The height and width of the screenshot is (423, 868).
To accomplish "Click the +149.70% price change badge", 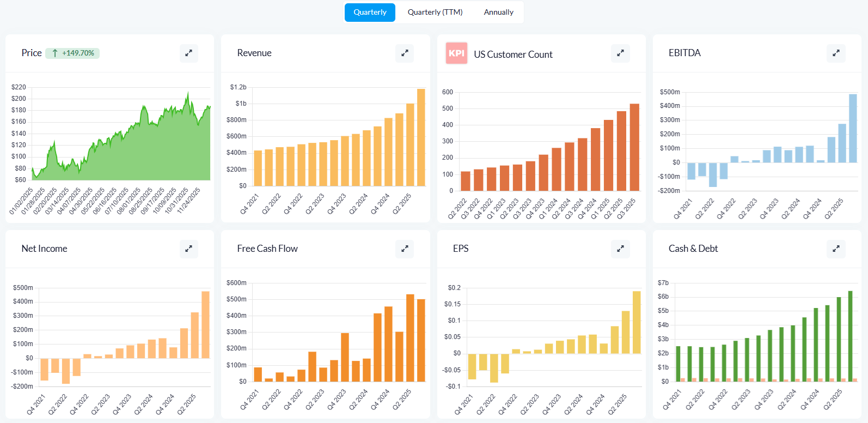I will click(72, 53).
